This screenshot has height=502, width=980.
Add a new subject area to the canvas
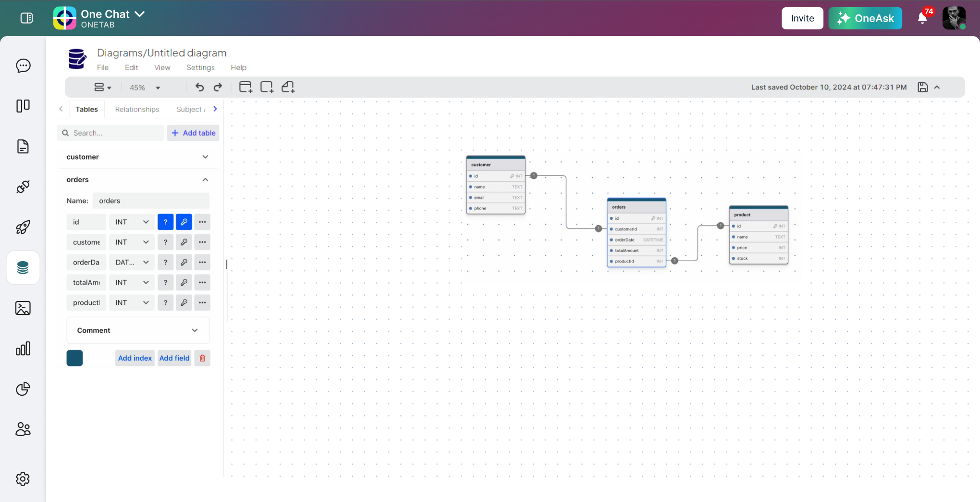pyautogui.click(x=267, y=87)
